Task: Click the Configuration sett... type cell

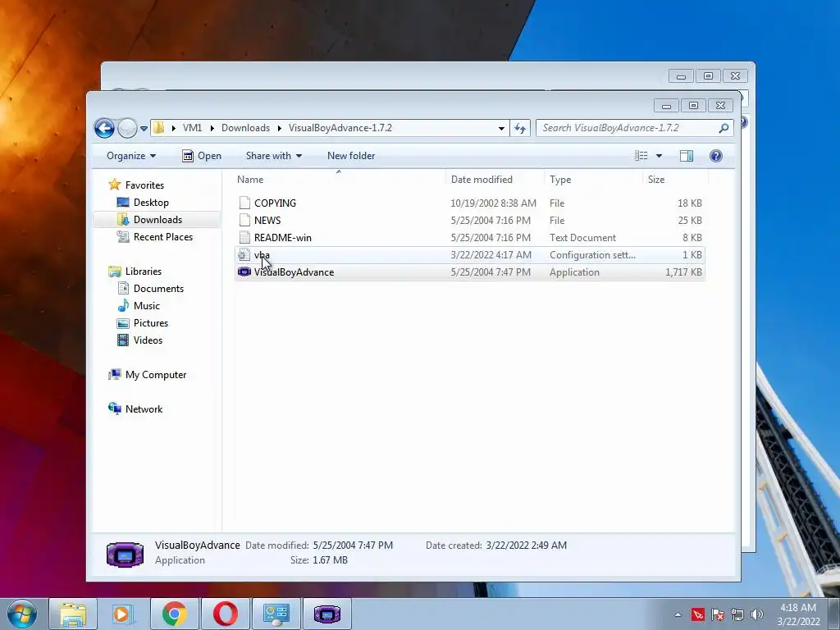Action: pos(592,255)
